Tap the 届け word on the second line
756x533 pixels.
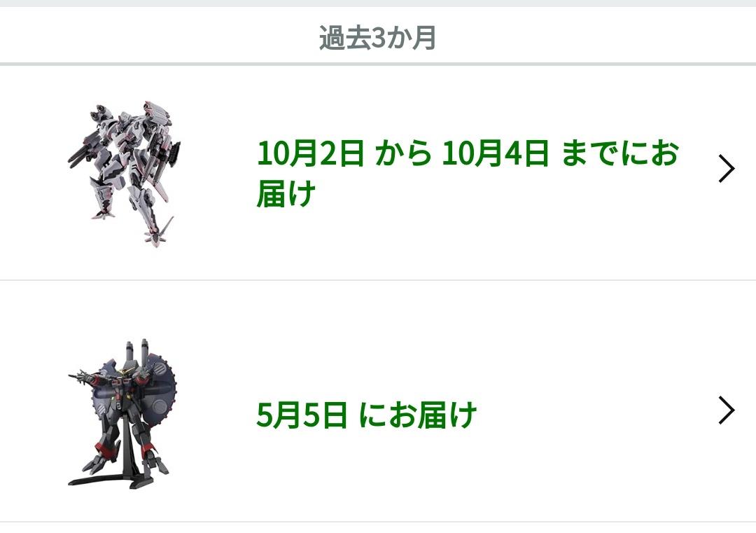pyautogui.click(x=286, y=194)
